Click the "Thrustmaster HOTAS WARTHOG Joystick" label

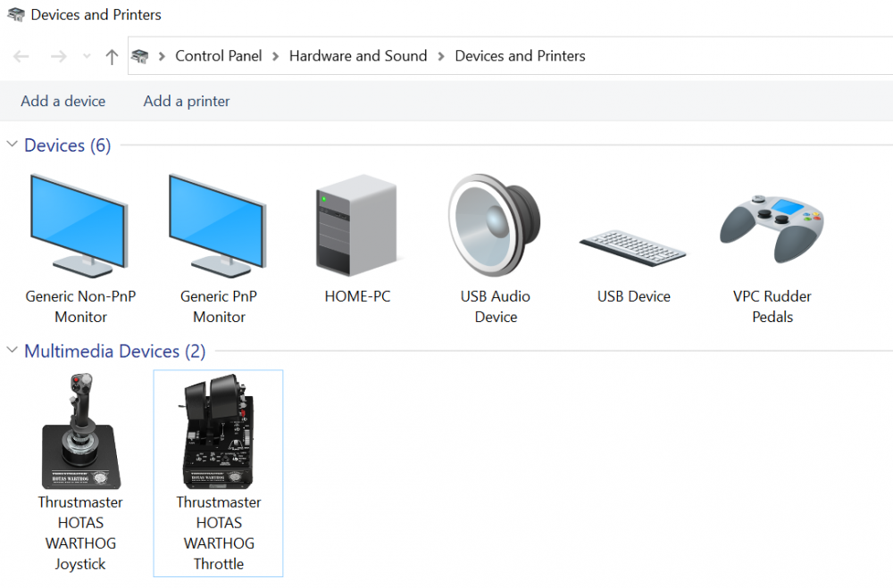click(80, 534)
